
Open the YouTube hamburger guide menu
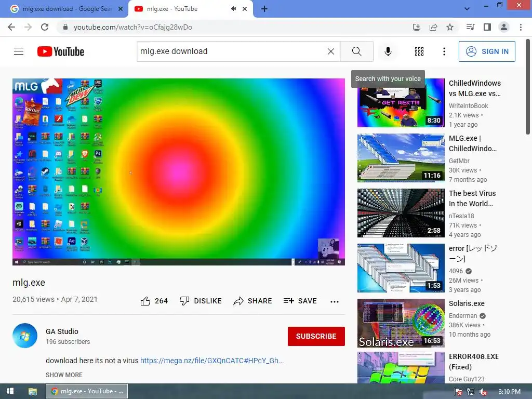click(x=19, y=51)
